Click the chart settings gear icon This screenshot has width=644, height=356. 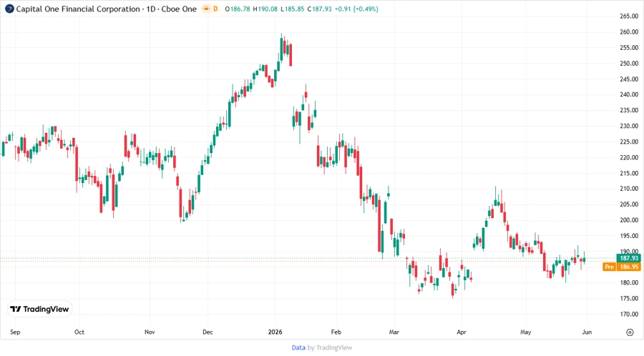630,332
